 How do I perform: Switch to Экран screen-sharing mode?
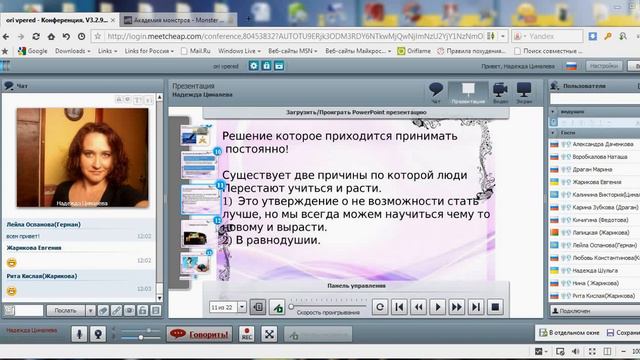(x=524, y=92)
